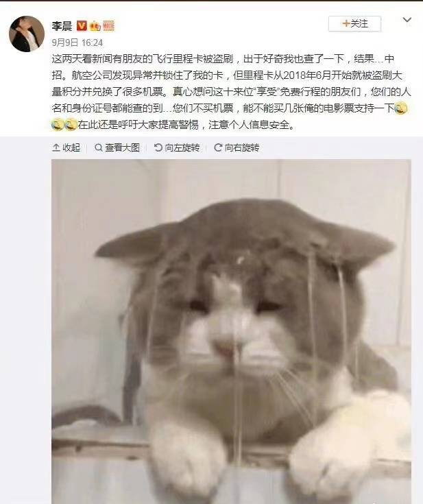Click the laughing-crying emoji ending fourth line

401,108
